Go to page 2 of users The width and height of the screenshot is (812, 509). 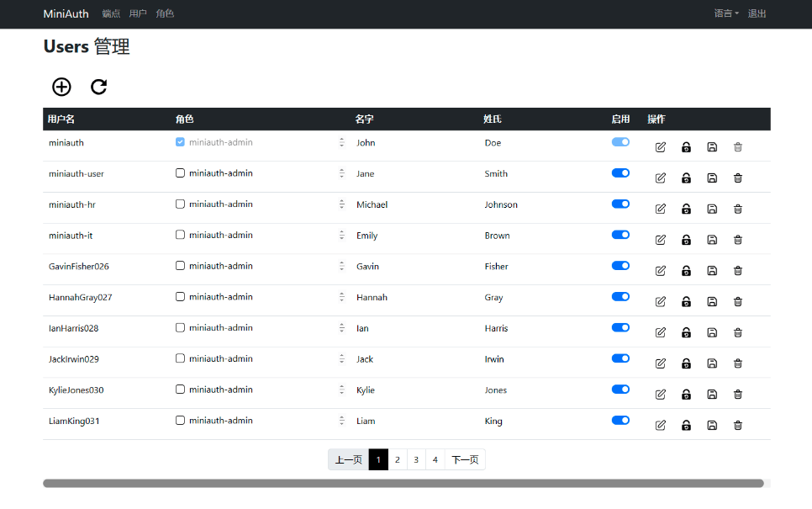tap(398, 459)
